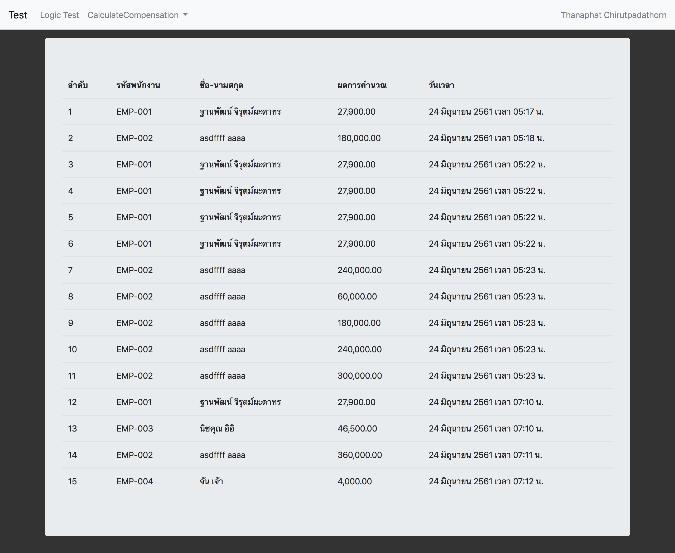Click the 60,000.00 result value
Screen dimensions: 675x553
click(357, 297)
